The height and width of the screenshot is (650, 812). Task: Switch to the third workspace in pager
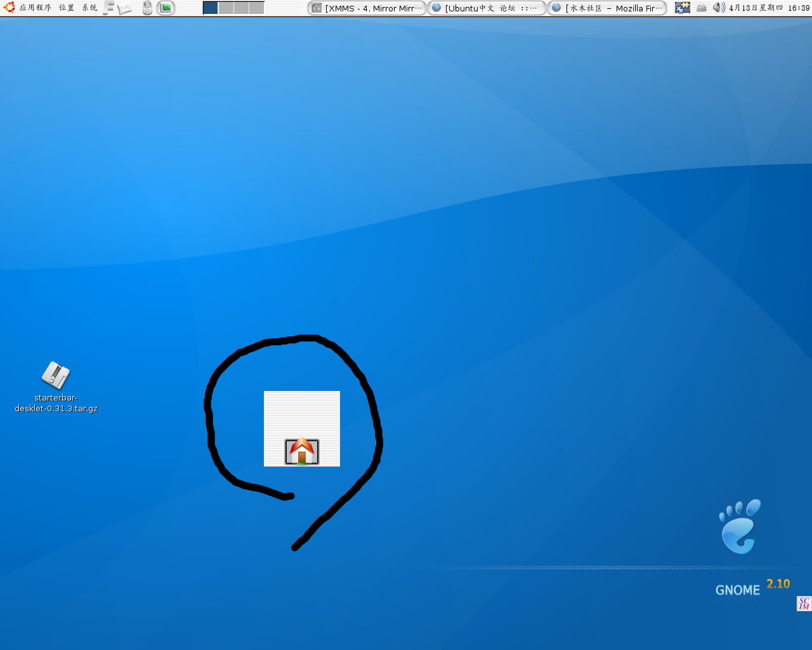(x=241, y=8)
